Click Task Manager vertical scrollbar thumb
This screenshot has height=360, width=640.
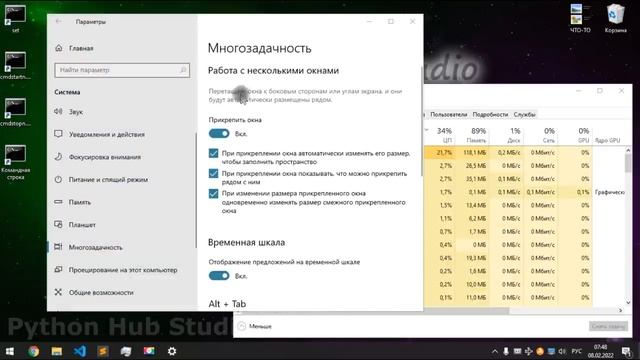tap(628, 163)
